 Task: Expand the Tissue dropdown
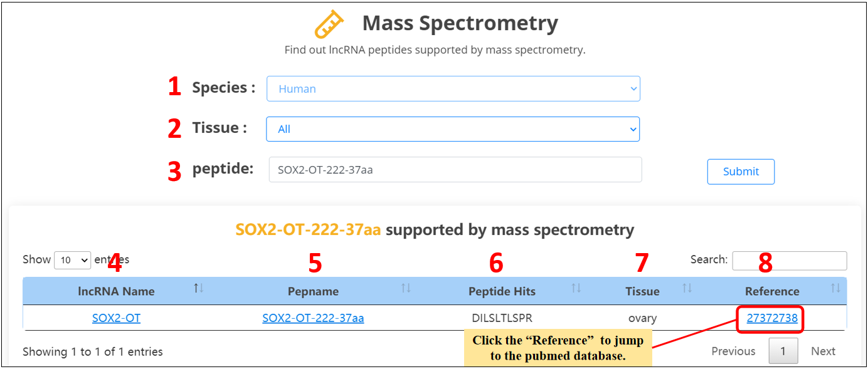(453, 129)
